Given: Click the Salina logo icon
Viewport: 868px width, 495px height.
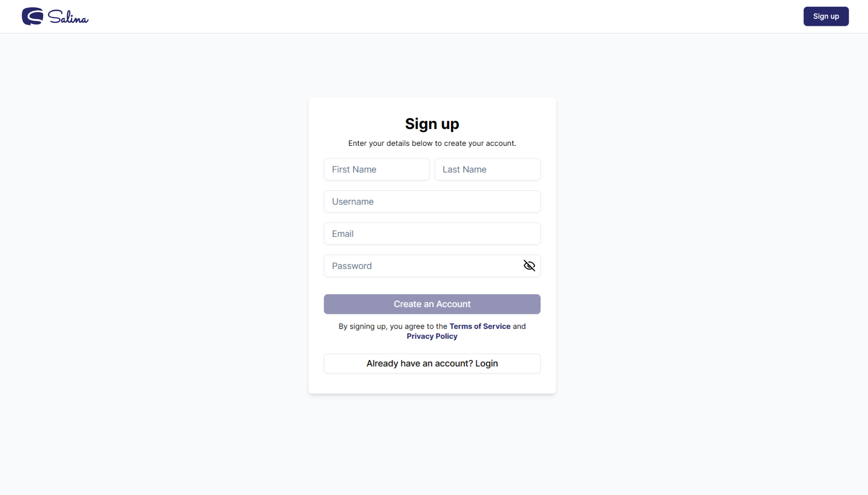Looking at the screenshot, I should [33, 16].
